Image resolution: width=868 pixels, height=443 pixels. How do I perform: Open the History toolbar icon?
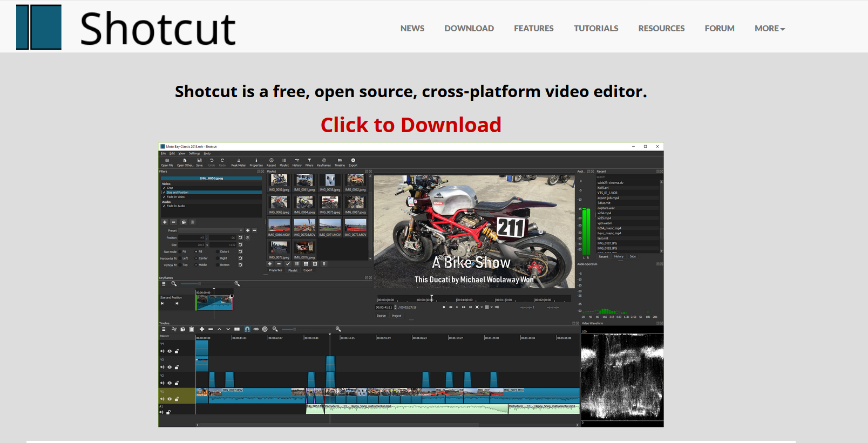point(297,162)
